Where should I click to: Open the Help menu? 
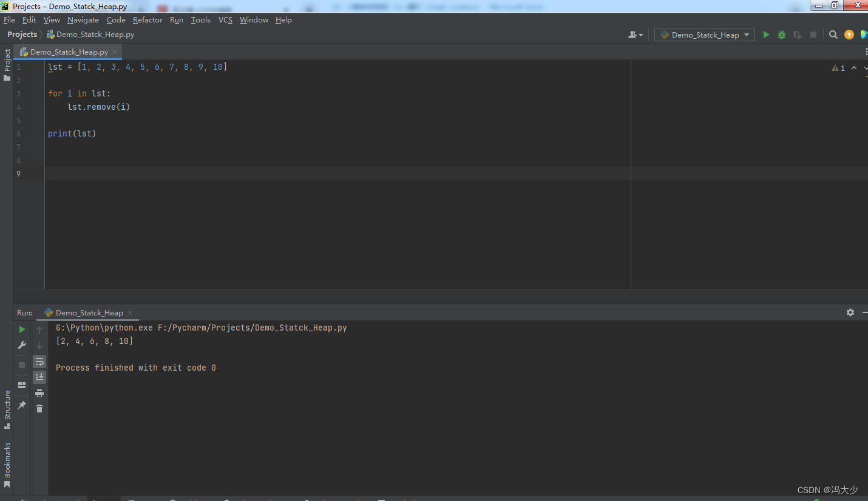(x=283, y=20)
